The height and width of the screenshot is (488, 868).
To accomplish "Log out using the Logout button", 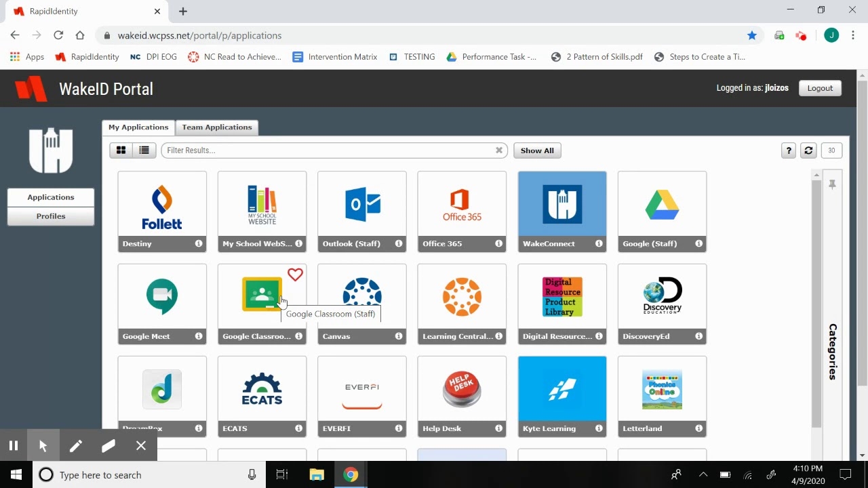I will point(820,88).
